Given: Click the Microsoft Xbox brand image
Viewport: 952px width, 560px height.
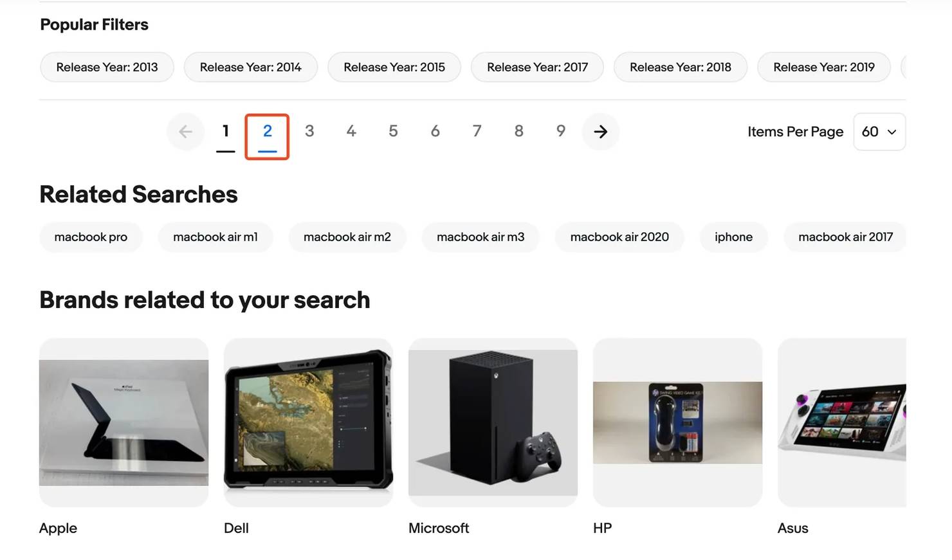Looking at the screenshot, I should point(493,422).
